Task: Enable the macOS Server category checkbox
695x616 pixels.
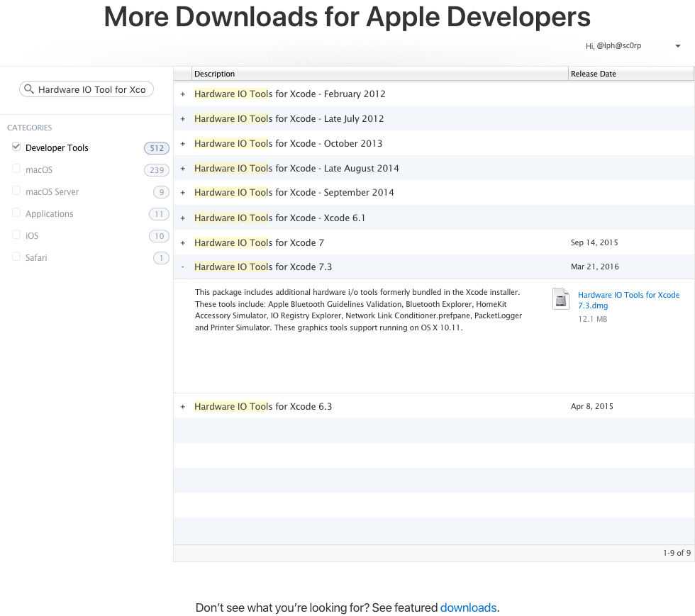Action: tap(16, 191)
